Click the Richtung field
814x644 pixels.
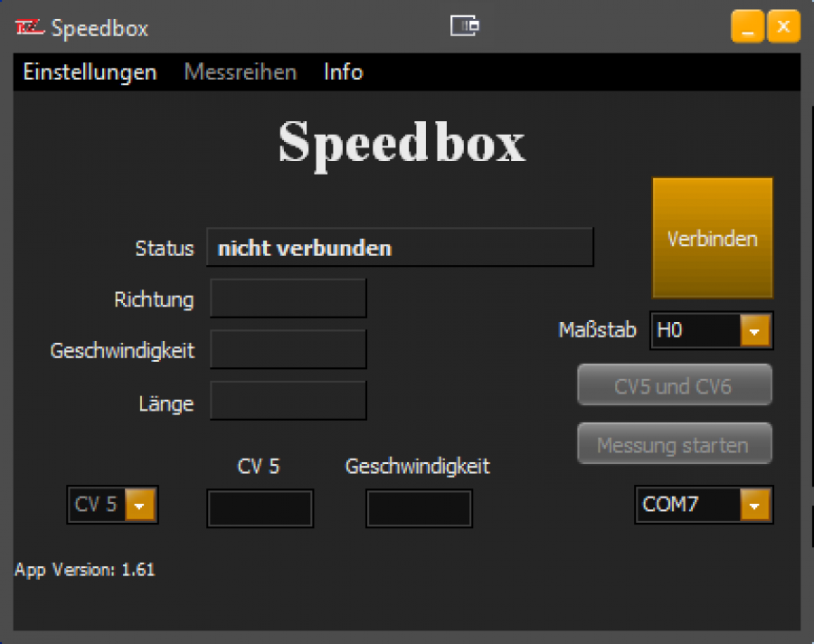(289, 298)
